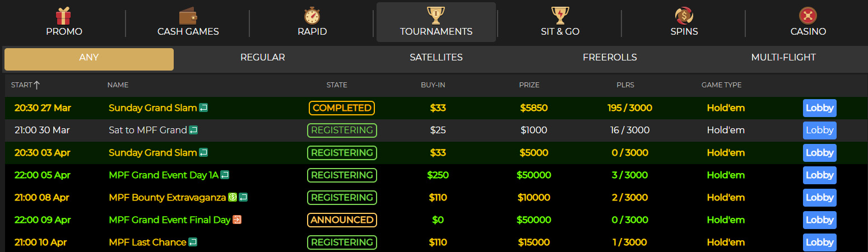Screen dimensions: 868x252
Task: Open Lobby for MPF Last Chance
Action: [x=820, y=242]
